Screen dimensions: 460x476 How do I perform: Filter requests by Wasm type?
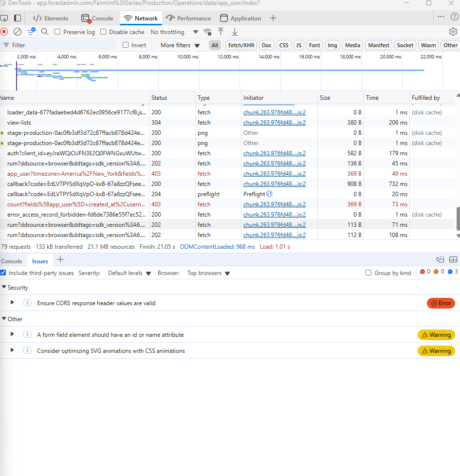tap(428, 45)
